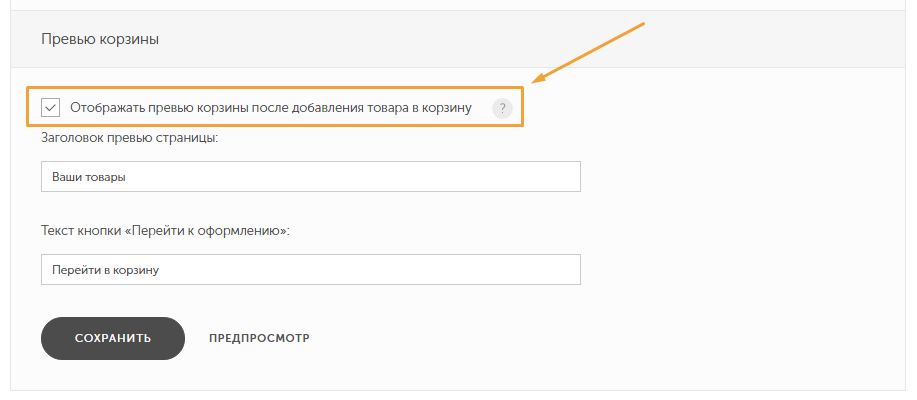
Task: Click the 'Заголовок превью страницы:' label
Action: pyautogui.click(x=129, y=138)
